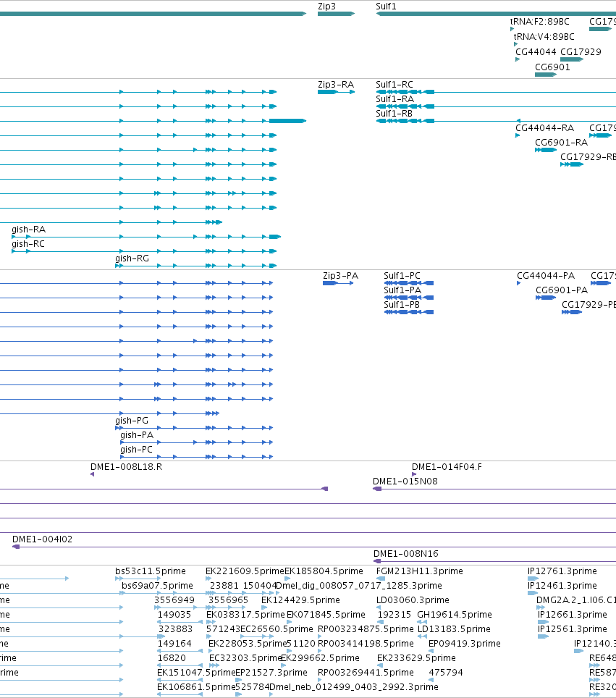
Task: Click the Sulf1-PA protein label
Action: click(402, 290)
